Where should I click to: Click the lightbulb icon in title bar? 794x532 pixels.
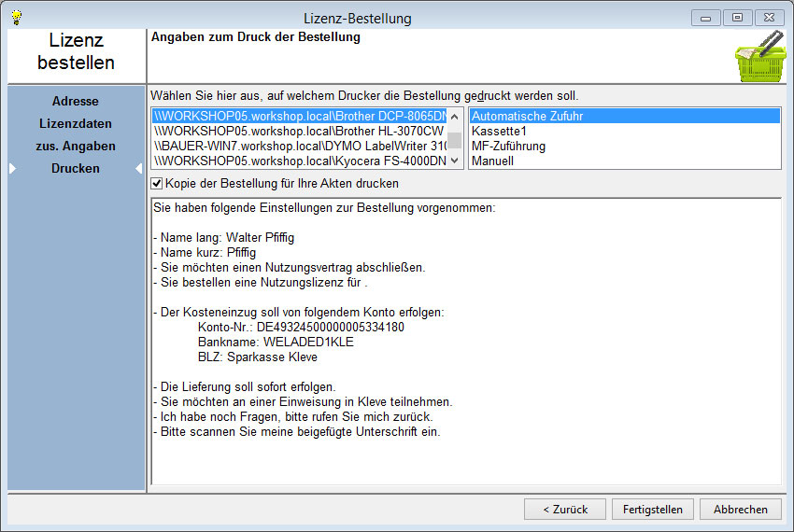(x=16, y=17)
